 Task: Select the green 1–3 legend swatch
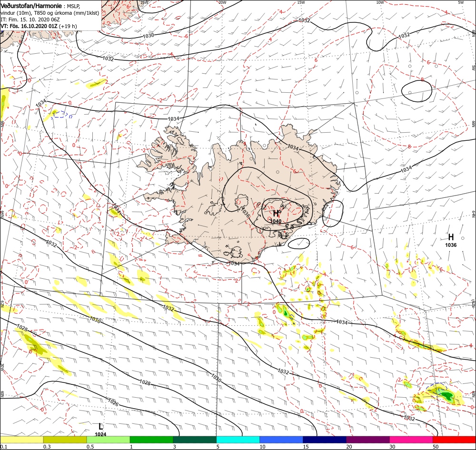point(151,440)
